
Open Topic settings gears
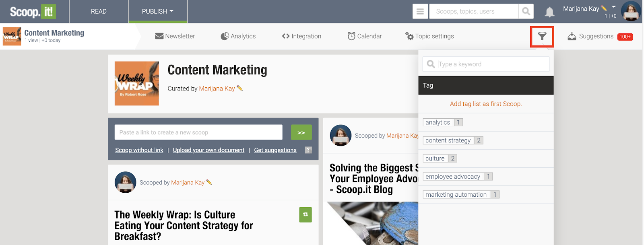pyautogui.click(x=429, y=36)
